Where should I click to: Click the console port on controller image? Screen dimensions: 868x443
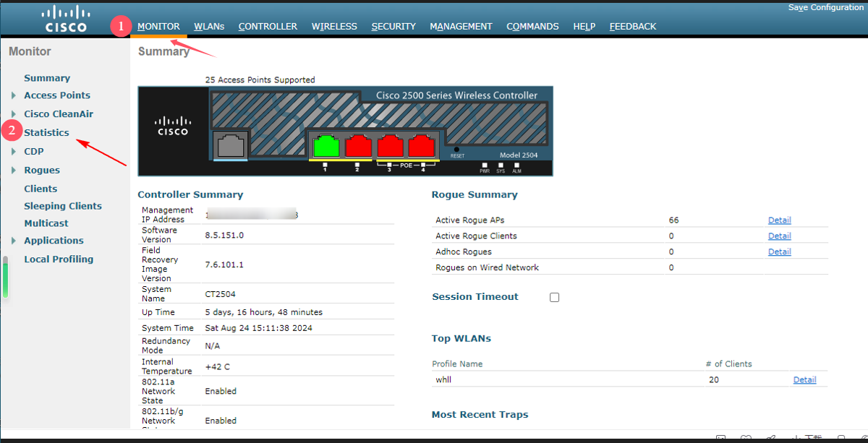click(x=230, y=144)
